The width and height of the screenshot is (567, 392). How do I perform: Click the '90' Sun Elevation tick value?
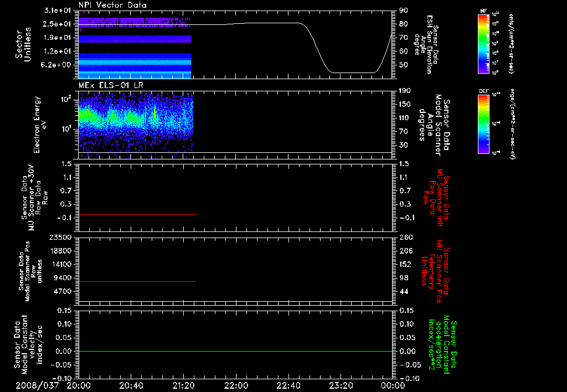click(x=404, y=11)
